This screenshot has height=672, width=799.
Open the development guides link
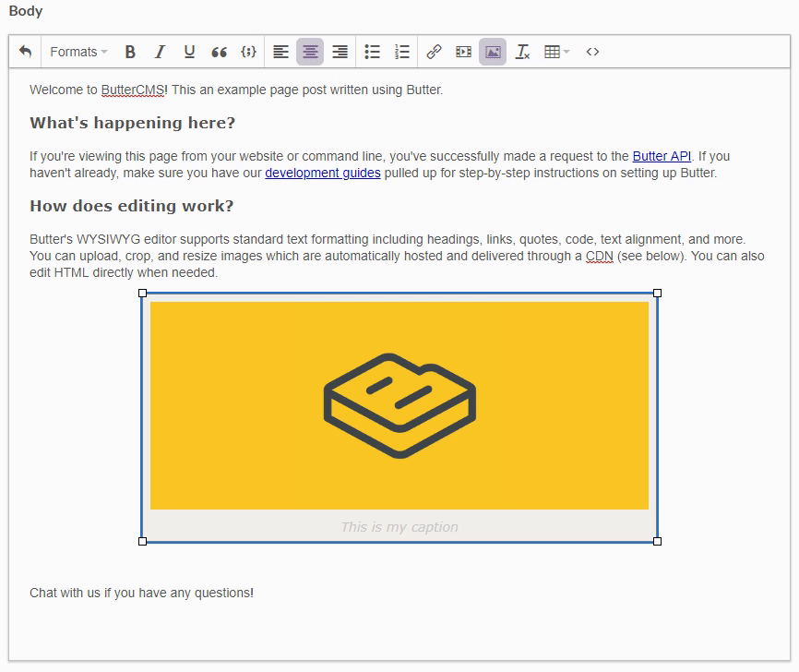(323, 173)
